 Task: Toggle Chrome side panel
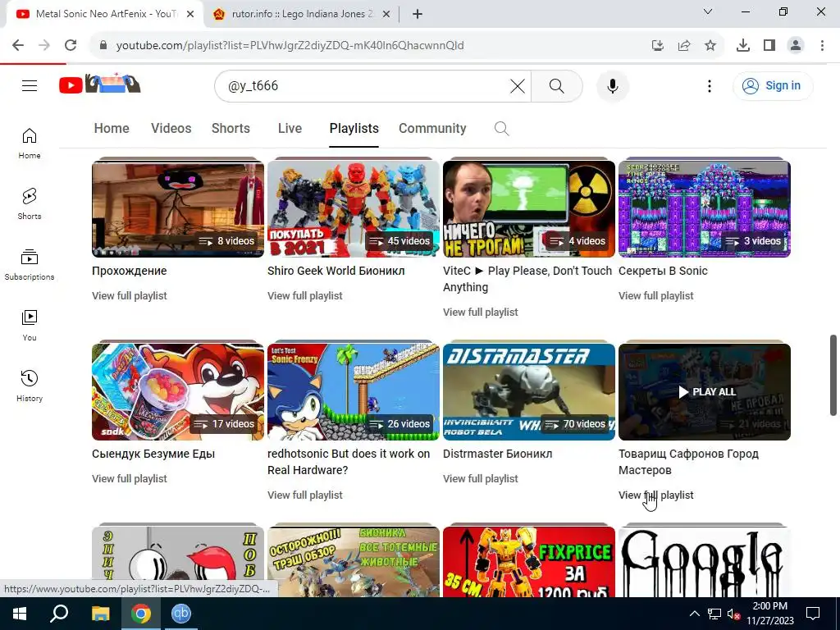click(x=769, y=46)
